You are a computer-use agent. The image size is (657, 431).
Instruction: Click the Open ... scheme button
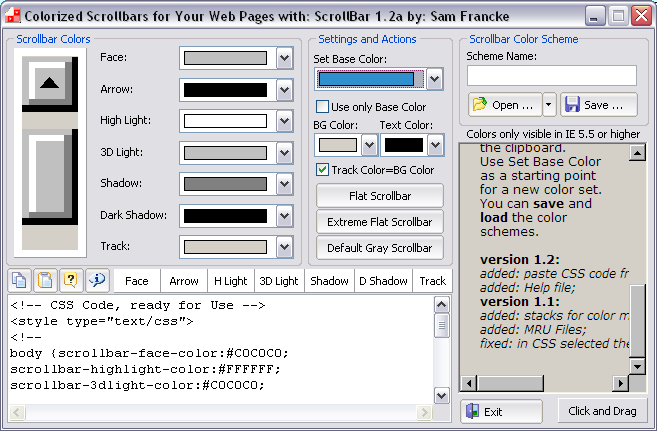(x=505, y=105)
